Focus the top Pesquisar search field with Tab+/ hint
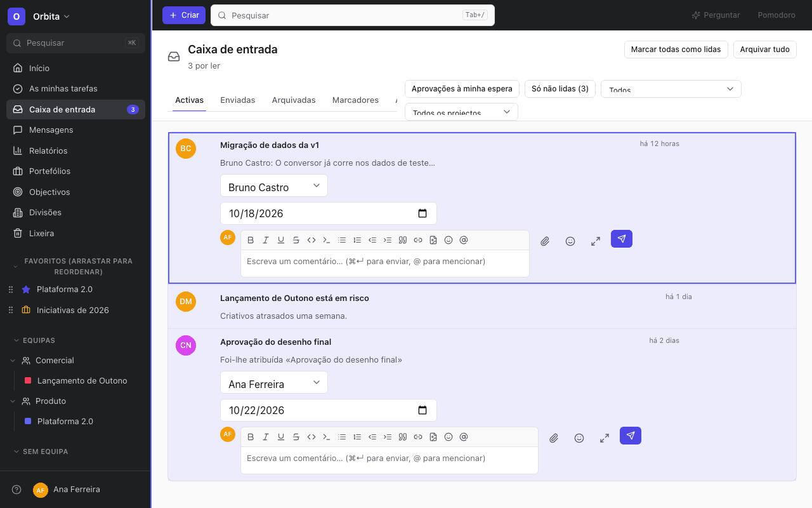The image size is (812, 508). pos(353,15)
